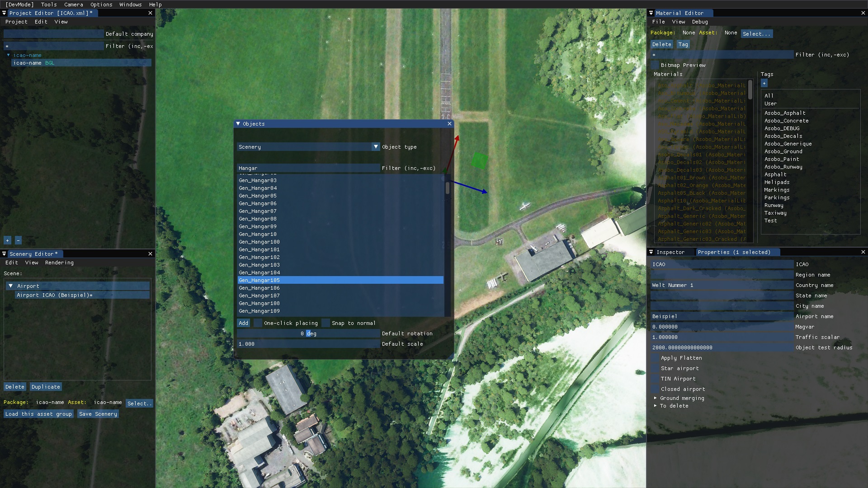This screenshot has width=868, height=488.
Task: Click Add button in Objects window
Action: tap(243, 323)
